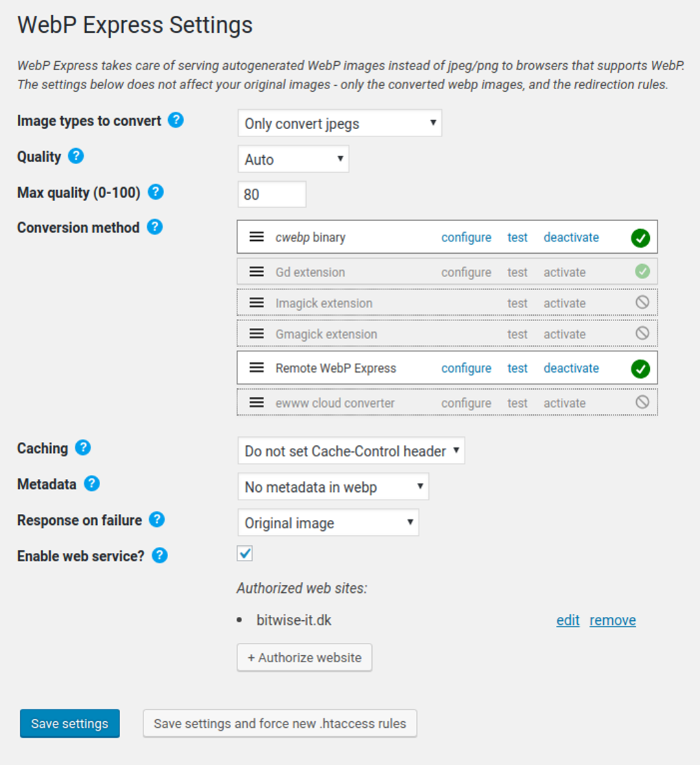
Task: Open the Caching dropdown menu
Action: pyautogui.click(x=351, y=451)
